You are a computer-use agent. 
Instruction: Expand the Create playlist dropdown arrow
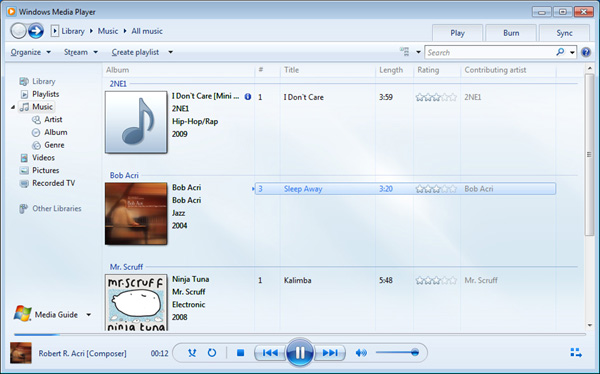(x=171, y=52)
